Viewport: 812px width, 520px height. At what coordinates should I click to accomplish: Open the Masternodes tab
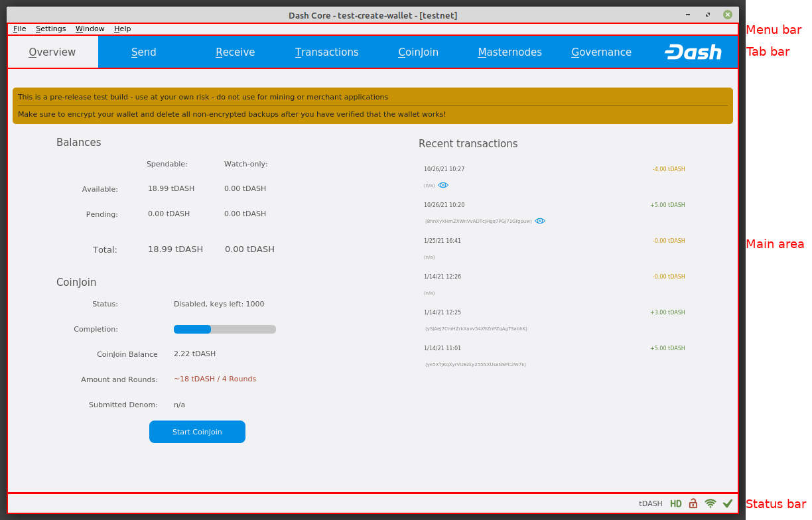509,52
